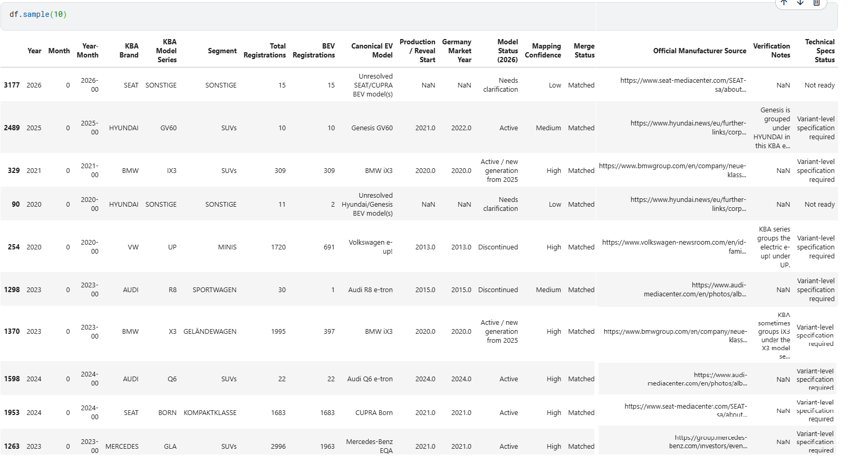
Task: Select row index 2489
Action: tap(12, 128)
